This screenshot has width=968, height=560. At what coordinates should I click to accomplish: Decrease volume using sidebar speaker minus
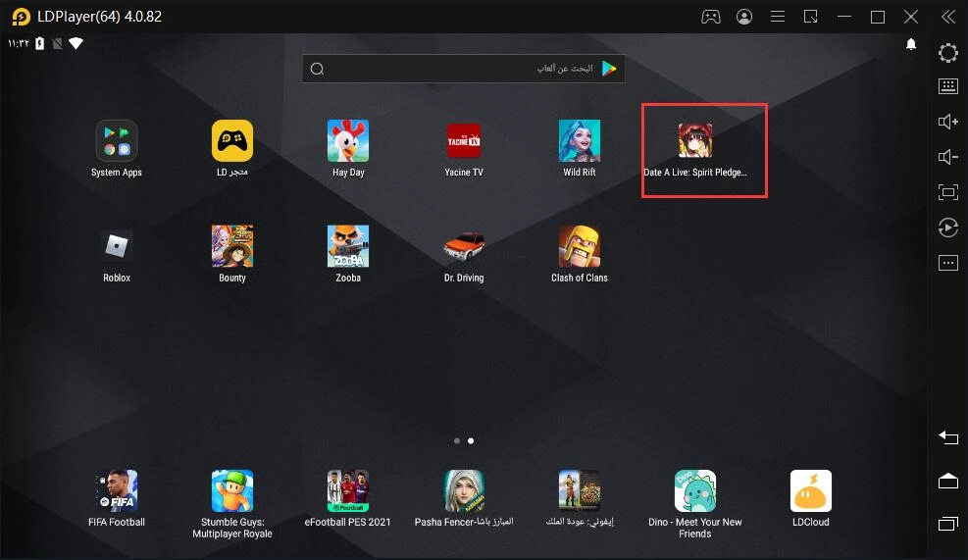(x=948, y=157)
